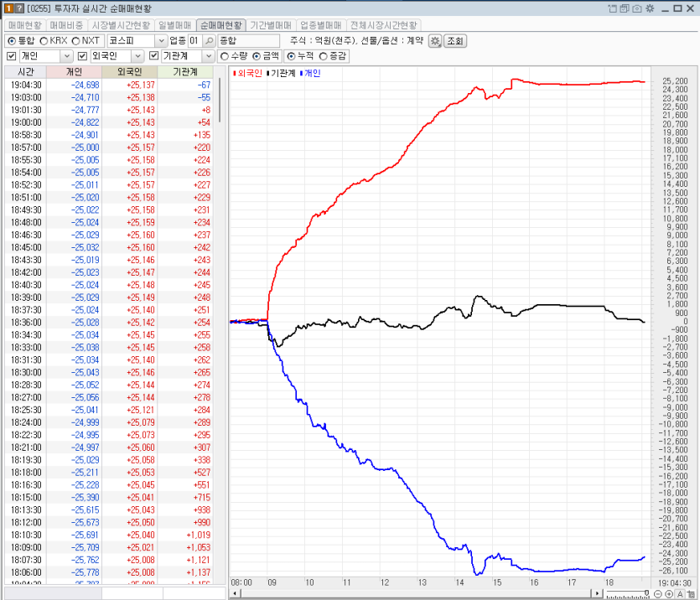
Task: Select the 수량 radio button
Action: click(225, 56)
